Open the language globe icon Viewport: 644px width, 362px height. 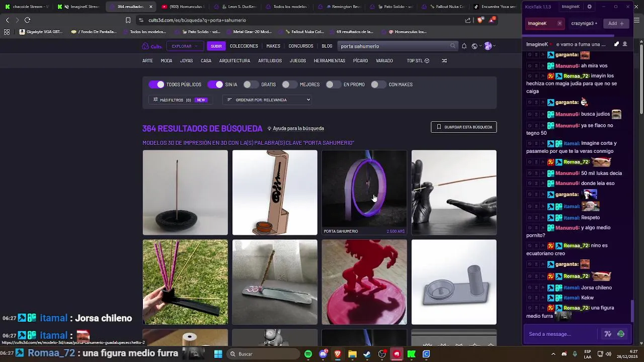point(474,46)
